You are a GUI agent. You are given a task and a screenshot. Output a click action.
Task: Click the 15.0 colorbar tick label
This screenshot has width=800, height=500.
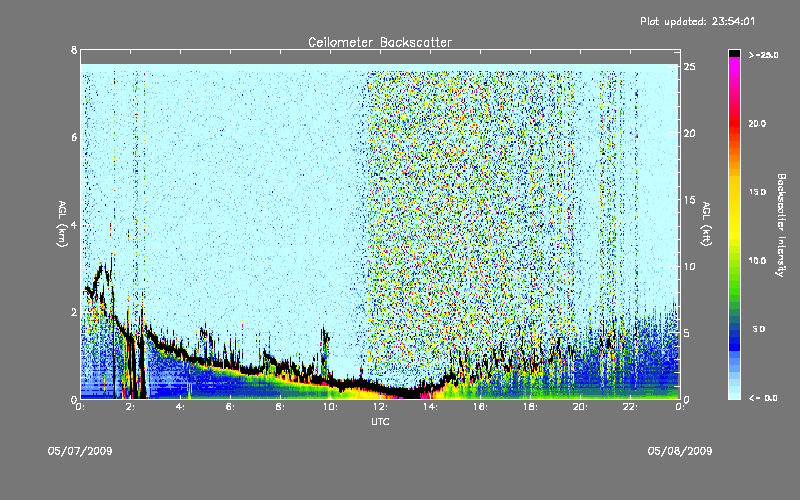coord(757,192)
